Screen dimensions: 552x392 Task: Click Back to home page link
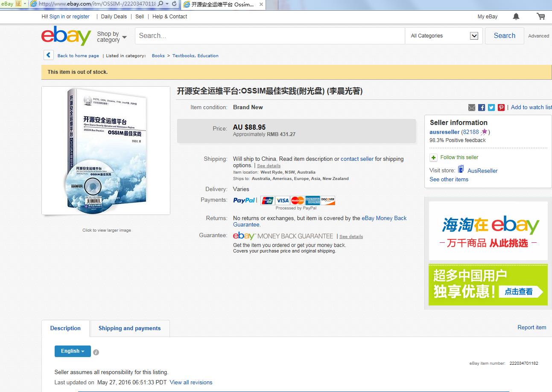click(78, 55)
